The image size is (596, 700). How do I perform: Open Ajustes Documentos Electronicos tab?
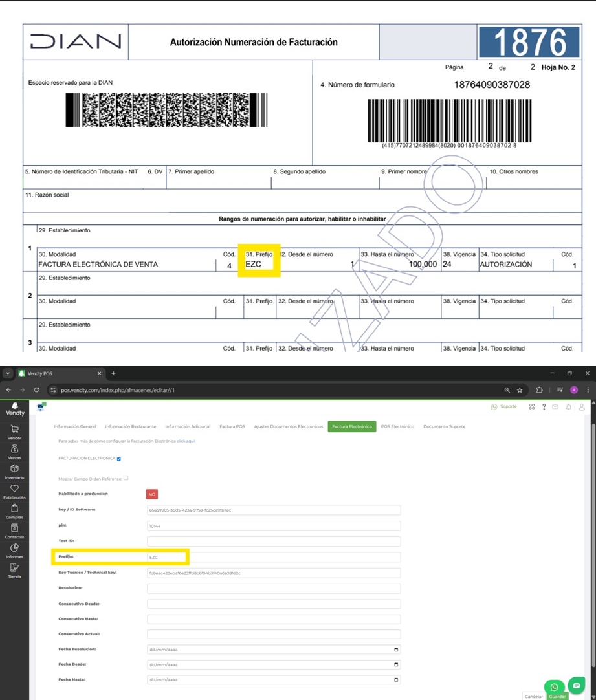[289, 426]
